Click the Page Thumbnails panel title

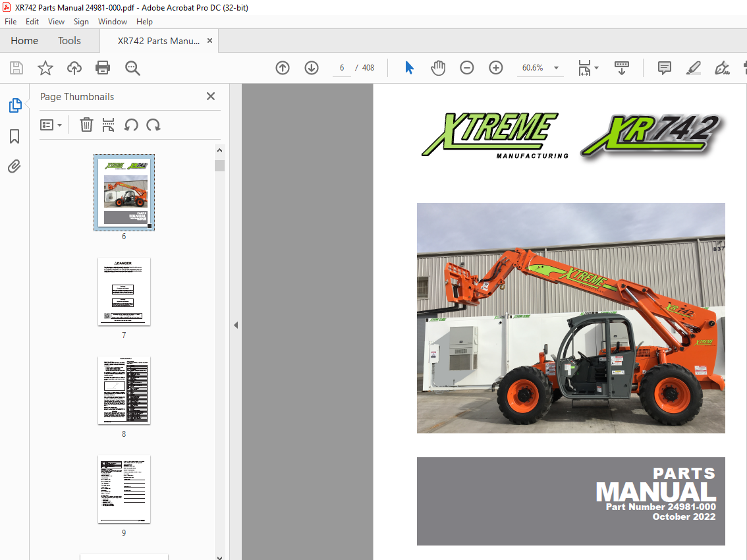[x=77, y=96]
